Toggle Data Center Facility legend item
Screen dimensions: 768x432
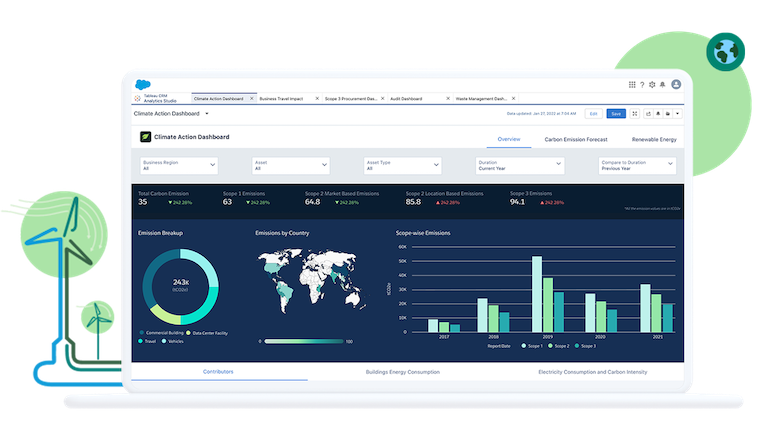(207, 333)
